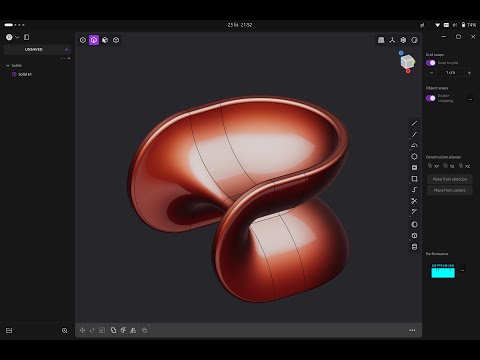This screenshot has width=480, height=360.
Task: Open the three-dots more menu in bottom bar
Action: 412,330
